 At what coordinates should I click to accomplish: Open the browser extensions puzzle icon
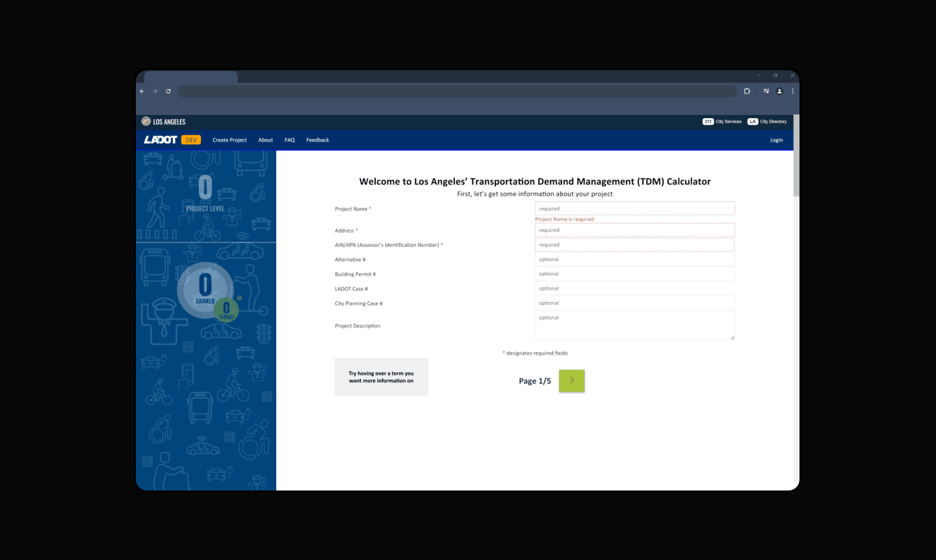point(746,91)
